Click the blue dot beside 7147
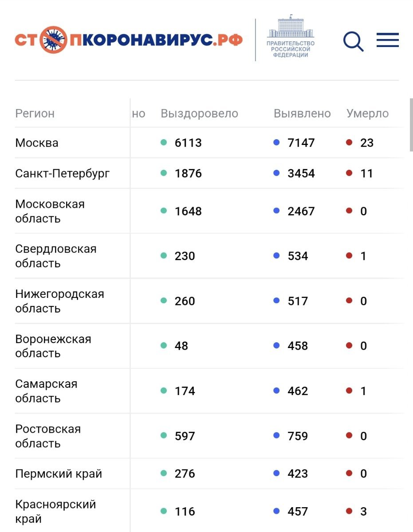Screen dimensions: 413x532 pyautogui.click(x=277, y=143)
